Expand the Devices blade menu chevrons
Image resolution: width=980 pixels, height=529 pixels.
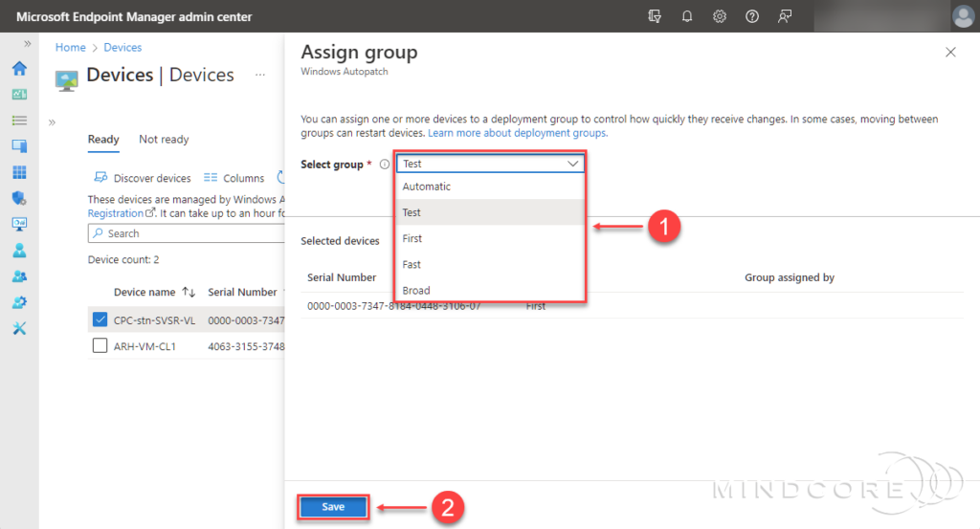(52, 122)
